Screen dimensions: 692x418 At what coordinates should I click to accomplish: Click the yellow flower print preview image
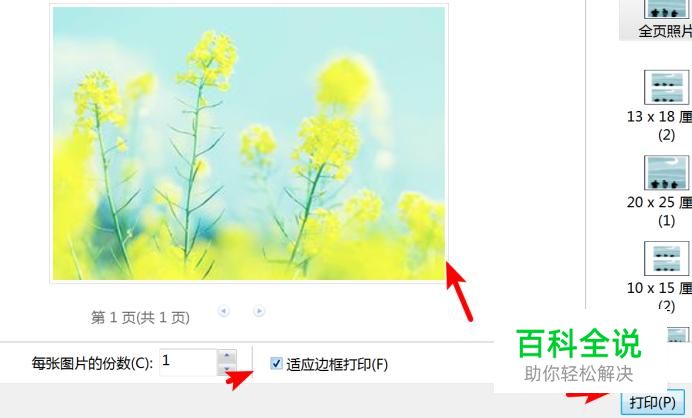point(249,143)
